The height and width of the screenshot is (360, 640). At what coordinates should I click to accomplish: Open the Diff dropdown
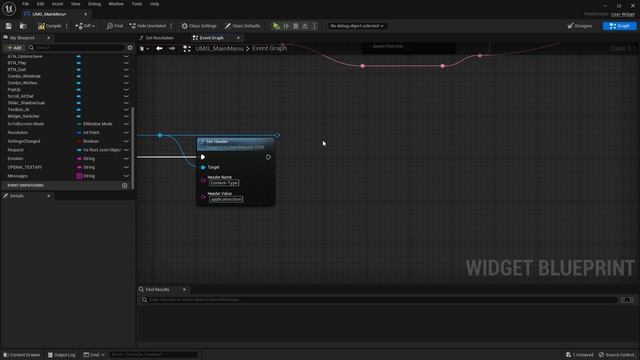pos(85,26)
